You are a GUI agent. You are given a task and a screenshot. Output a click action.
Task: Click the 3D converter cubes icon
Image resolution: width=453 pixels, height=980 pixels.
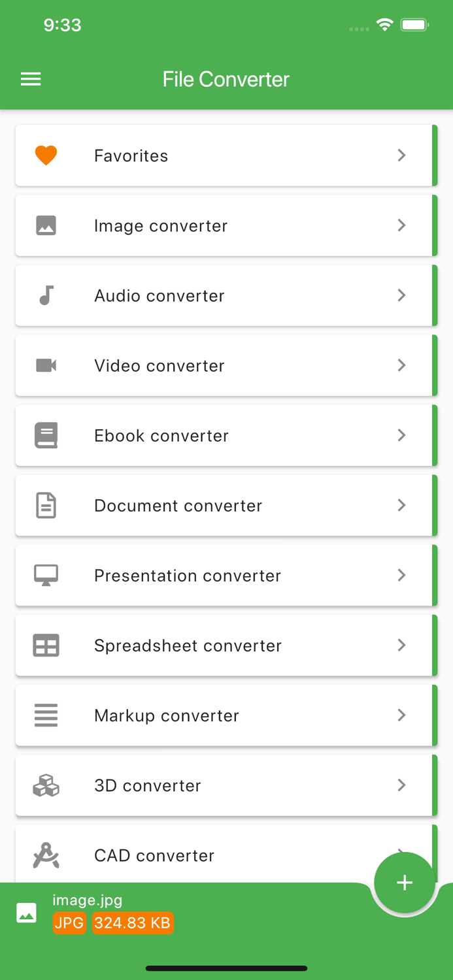coord(46,785)
